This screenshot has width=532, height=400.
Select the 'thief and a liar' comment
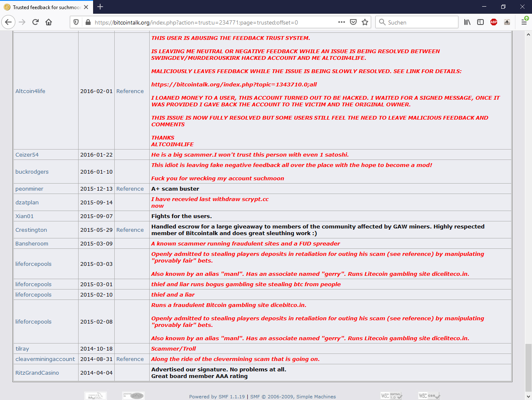tap(173, 294)
